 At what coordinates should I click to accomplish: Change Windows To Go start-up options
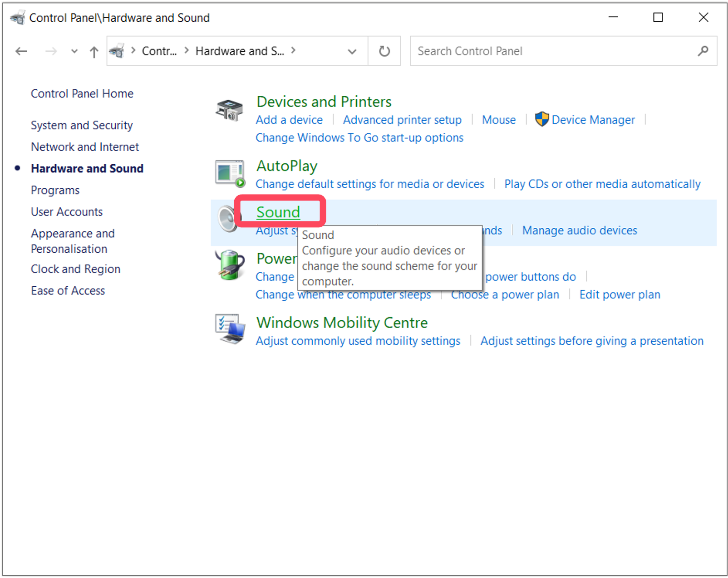tap(359, 138)
